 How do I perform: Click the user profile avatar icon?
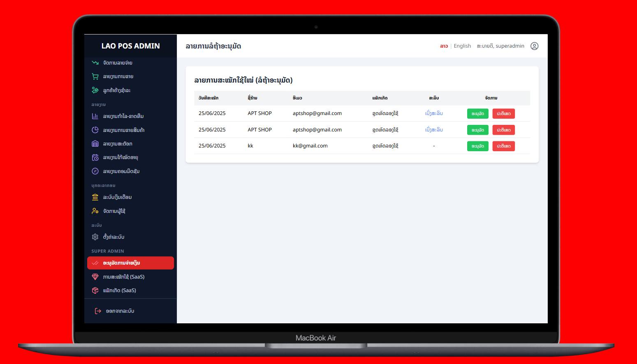534,46
